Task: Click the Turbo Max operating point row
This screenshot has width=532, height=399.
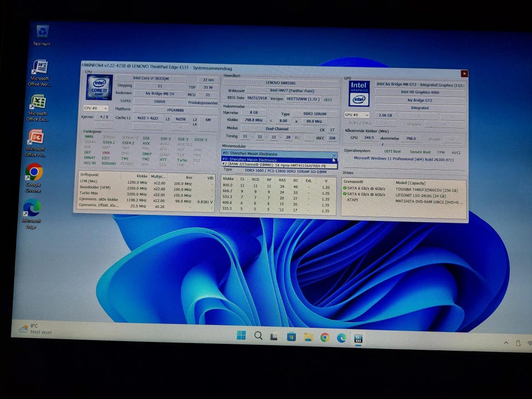Action: 146,194
